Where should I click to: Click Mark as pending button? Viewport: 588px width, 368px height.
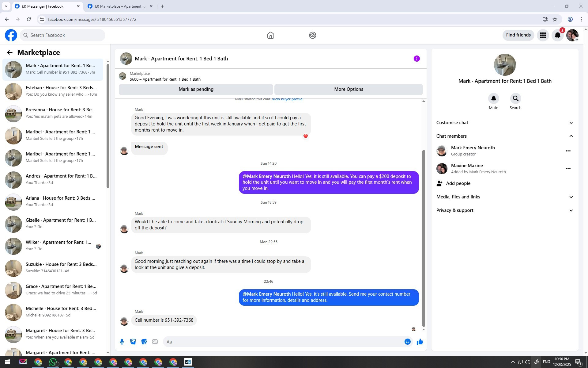196,89
